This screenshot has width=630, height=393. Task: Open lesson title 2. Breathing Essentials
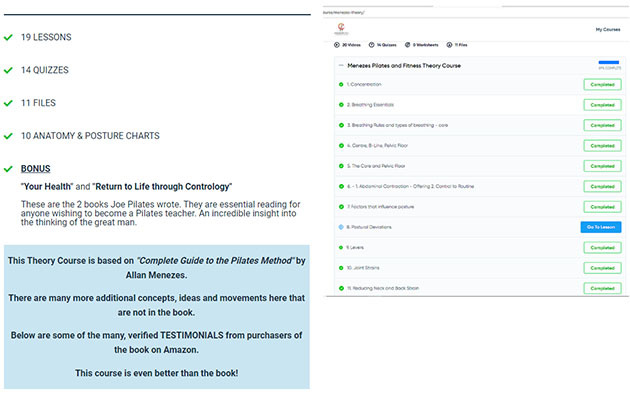370,105
